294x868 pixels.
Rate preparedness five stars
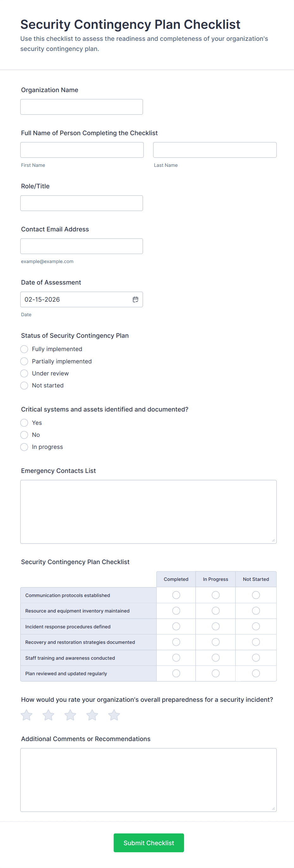(x=114, y=715)
